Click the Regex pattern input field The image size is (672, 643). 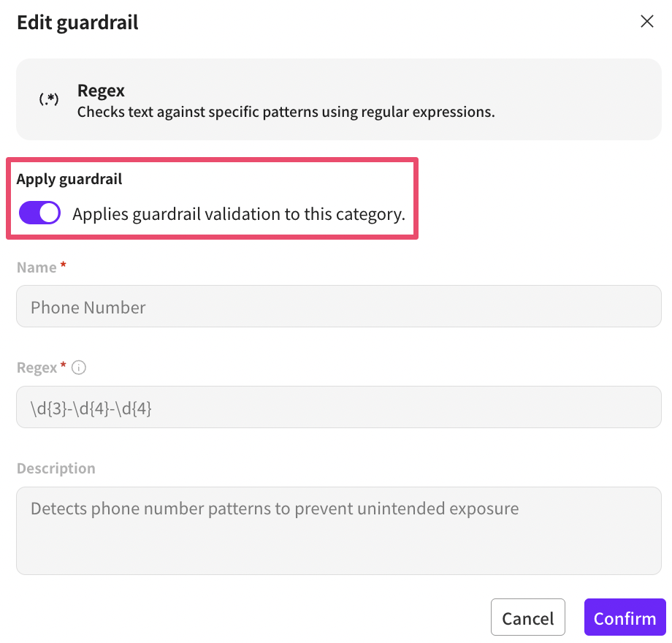pos(338,408)
